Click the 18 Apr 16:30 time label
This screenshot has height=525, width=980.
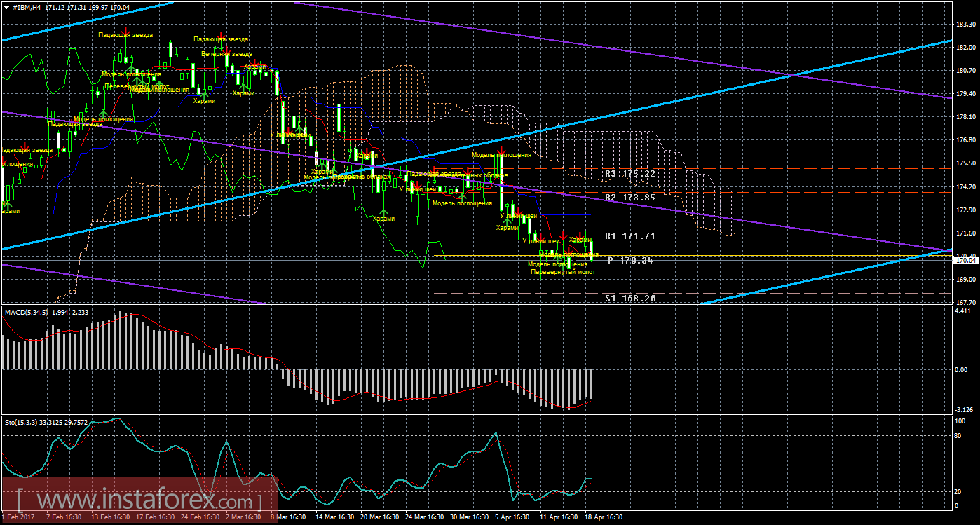604,517
